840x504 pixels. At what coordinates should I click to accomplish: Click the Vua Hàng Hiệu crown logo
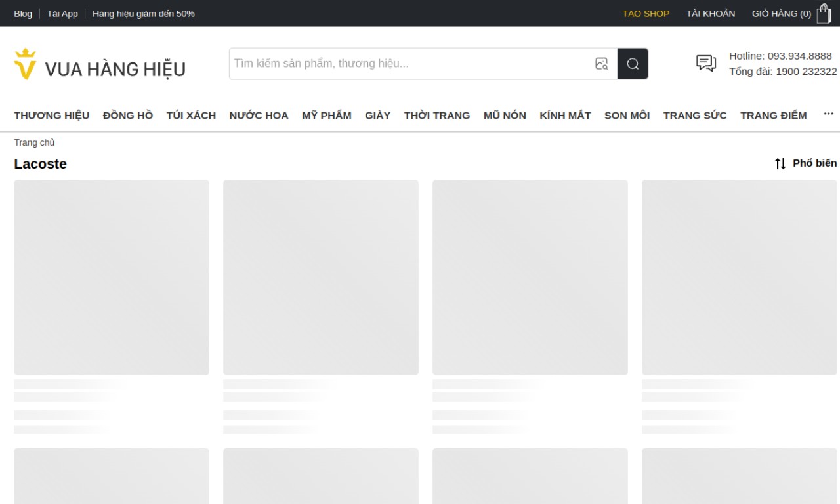(x=26, y=64)
